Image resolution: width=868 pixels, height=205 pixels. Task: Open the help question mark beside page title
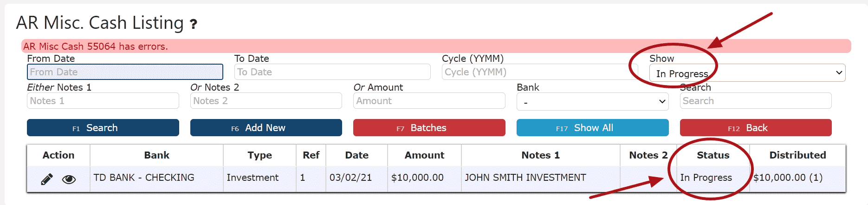coord(194,24)
